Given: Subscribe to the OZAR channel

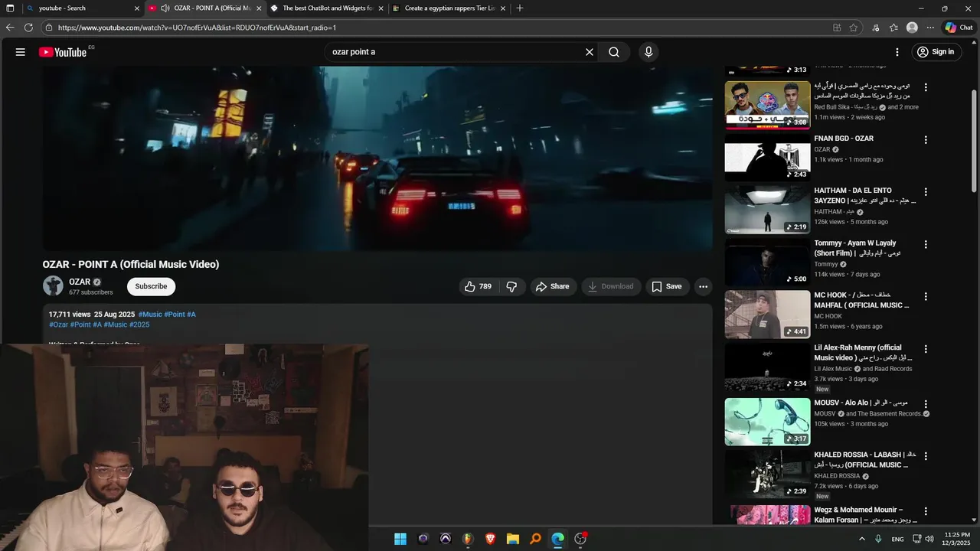Looking at the screenshot, I should click(x=151, y=286).
